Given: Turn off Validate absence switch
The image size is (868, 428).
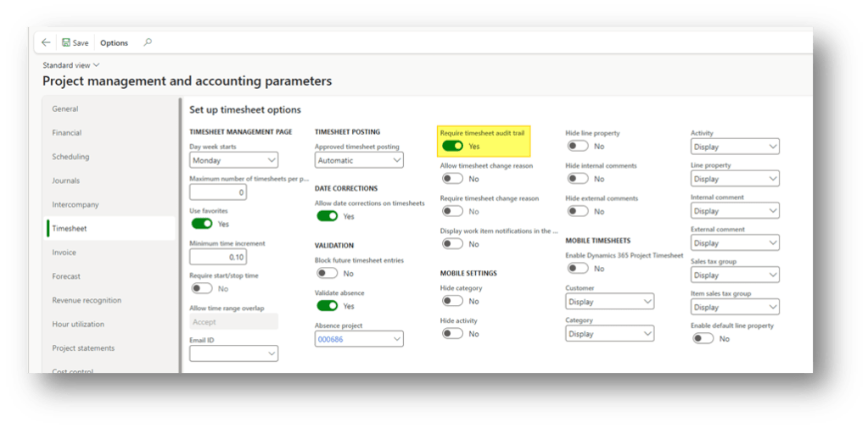Looking at the screenshot, I should pos(327,306).
